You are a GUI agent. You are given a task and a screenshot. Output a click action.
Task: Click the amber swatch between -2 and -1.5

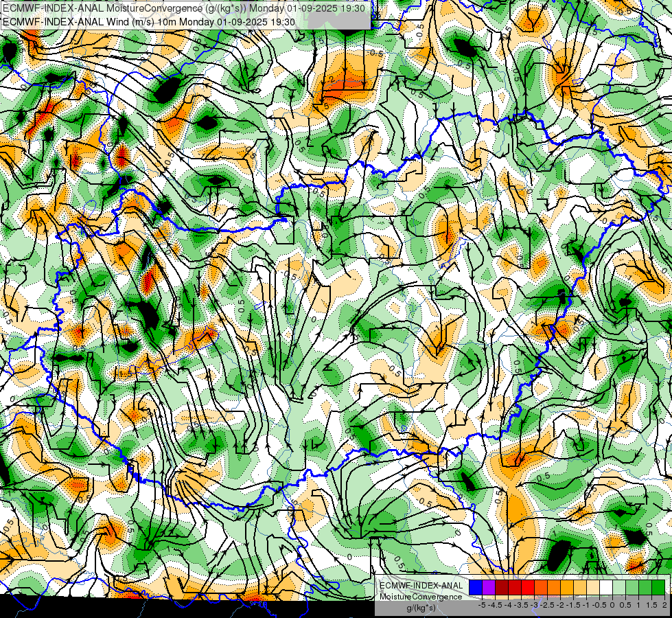(x=567, y=588)
